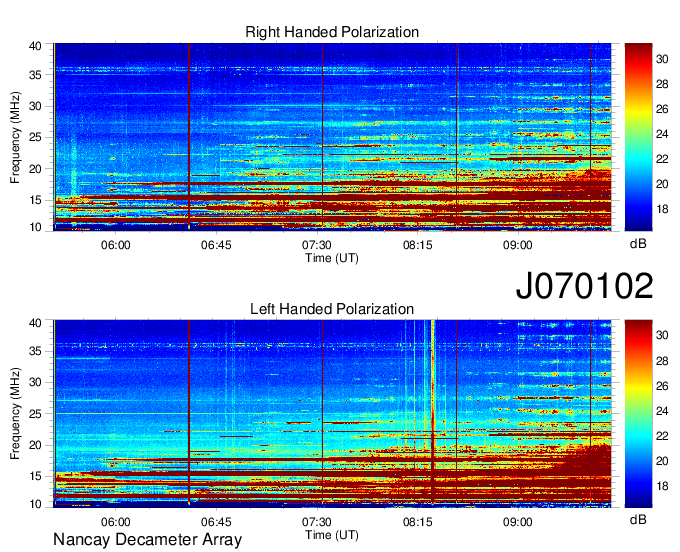Click the yellow vertical burst in the Left Handed spectrogram
This screenshot has height=552, width=680.
(x=432, y=412)
